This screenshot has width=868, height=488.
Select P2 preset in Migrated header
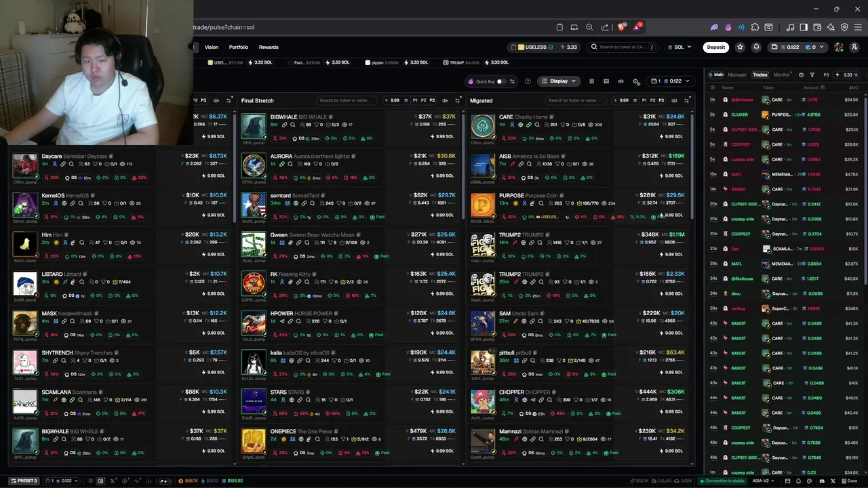tap(652, 100)
